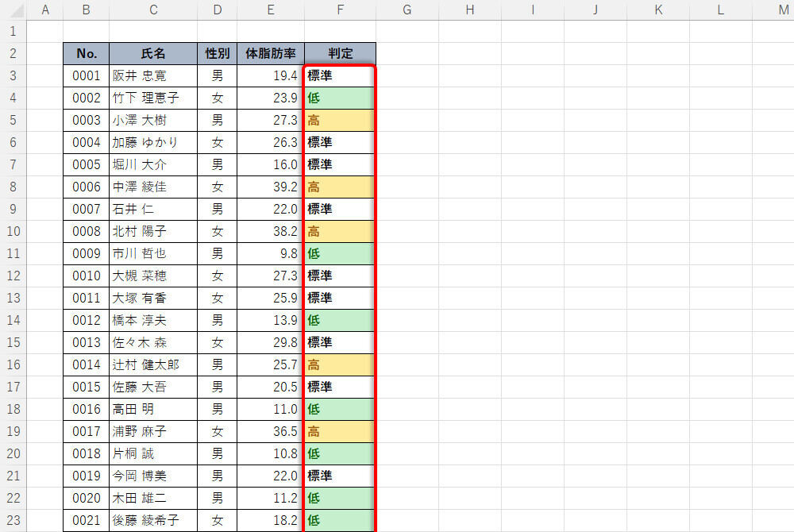Select row 10 header

[13, 231]
